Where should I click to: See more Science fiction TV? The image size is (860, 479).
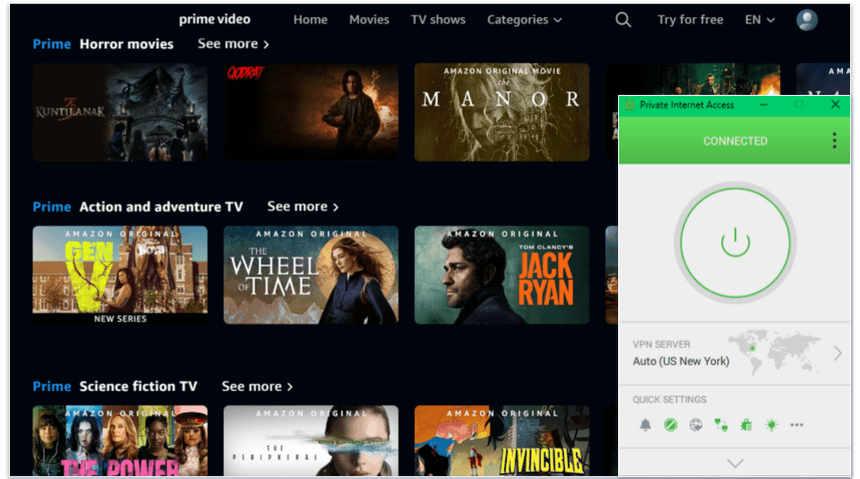point(257,386)
